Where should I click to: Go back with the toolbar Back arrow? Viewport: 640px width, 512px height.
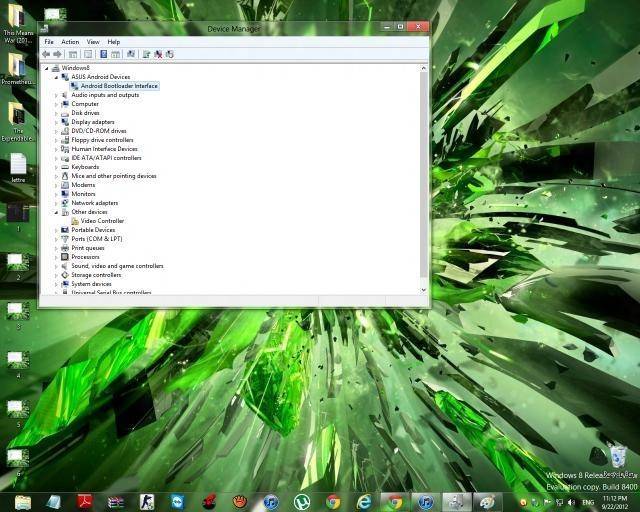pyautogui.click(x=46, y=54)
